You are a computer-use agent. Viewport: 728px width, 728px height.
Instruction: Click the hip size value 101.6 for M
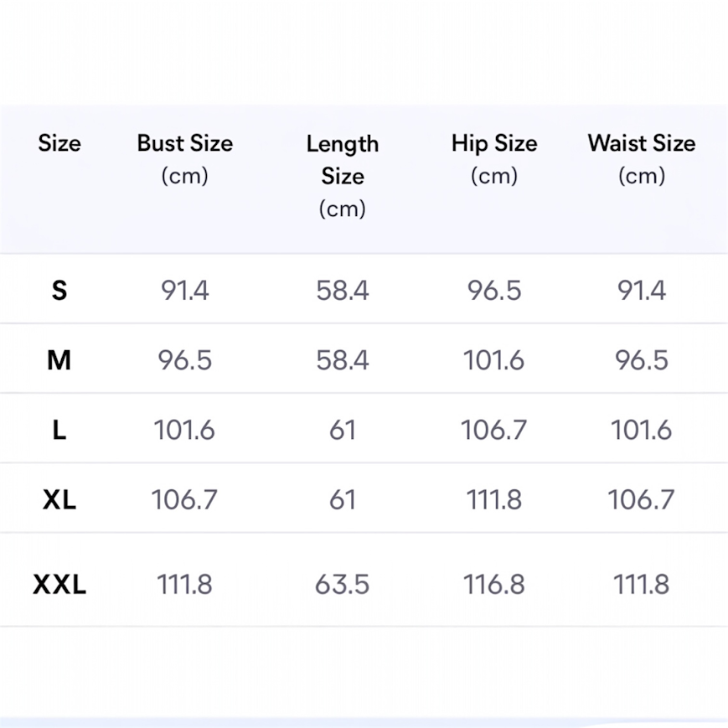point(494,360)
